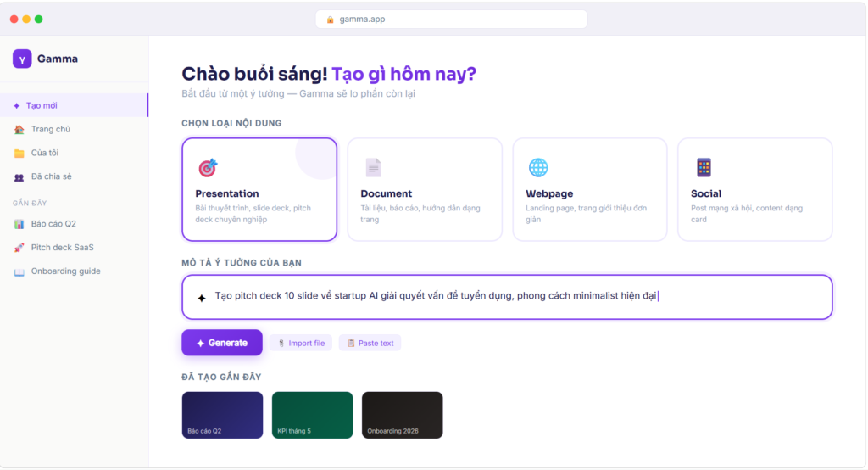Open Tạo mới in the sidebar
The width and height of the screenshot is (868, 470).
[75, 105]
